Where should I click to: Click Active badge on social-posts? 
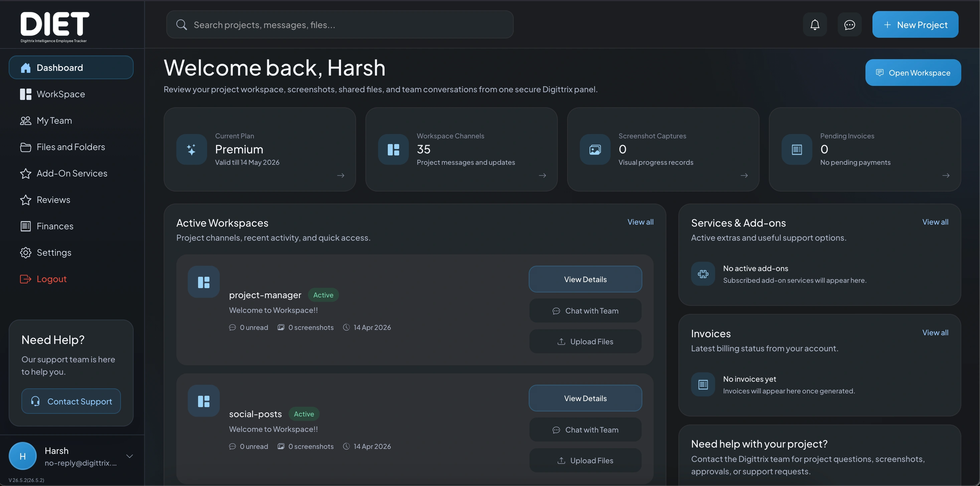click(304, 414)
